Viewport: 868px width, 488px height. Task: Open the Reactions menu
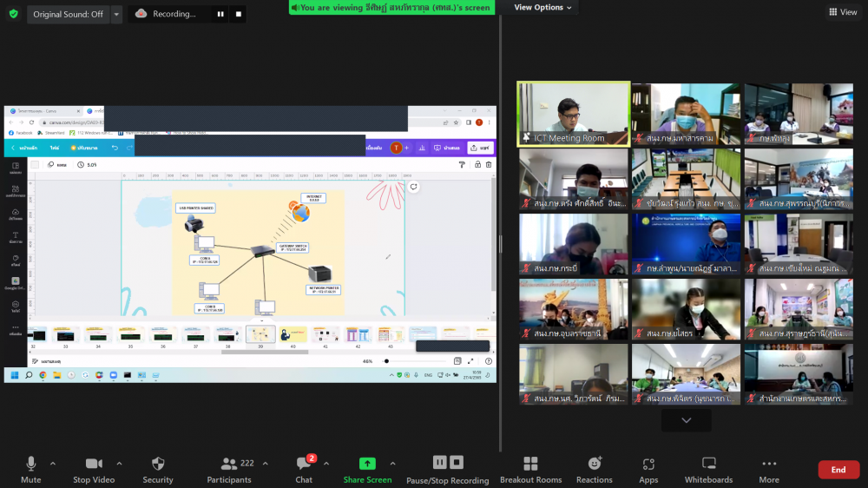594,465
